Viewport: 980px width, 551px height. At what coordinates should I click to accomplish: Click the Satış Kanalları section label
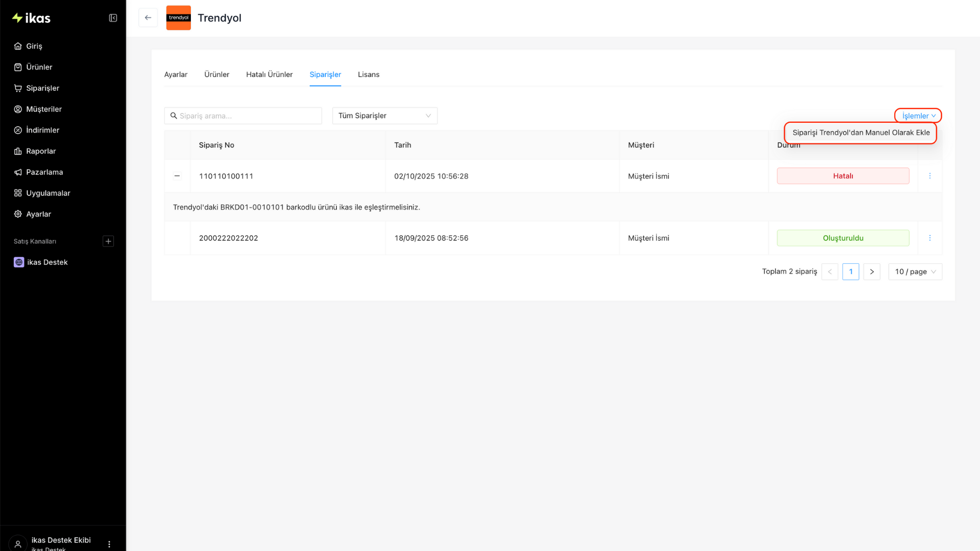click(x=35, y=241)
